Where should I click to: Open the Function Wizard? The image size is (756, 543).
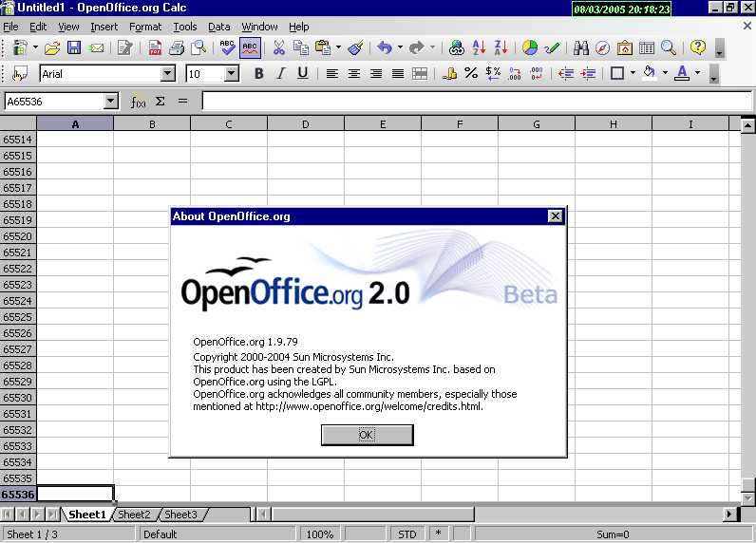pos(138,102)
